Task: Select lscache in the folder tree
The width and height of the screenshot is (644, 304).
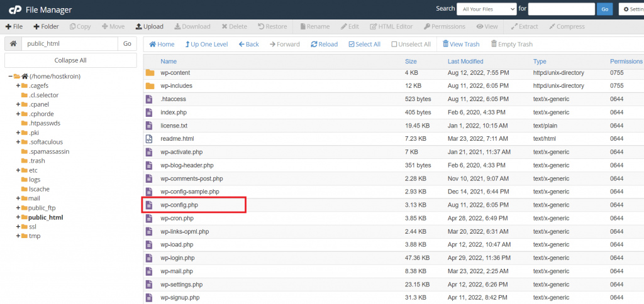Action: click(x=38, y=189)
